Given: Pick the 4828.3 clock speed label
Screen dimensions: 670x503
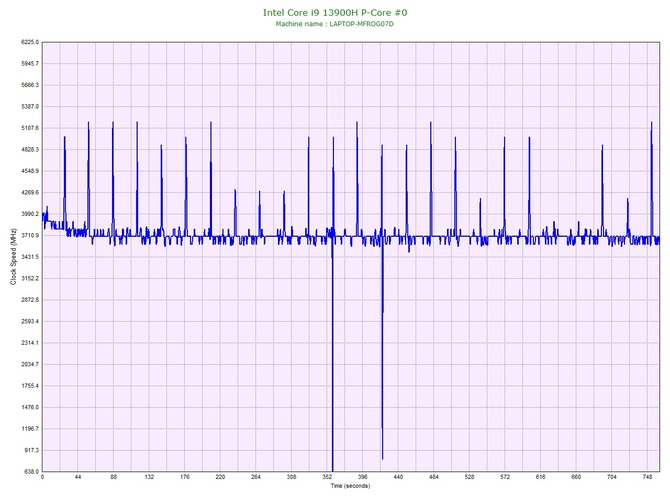Looking at the screenshot, I should (30, 150).
